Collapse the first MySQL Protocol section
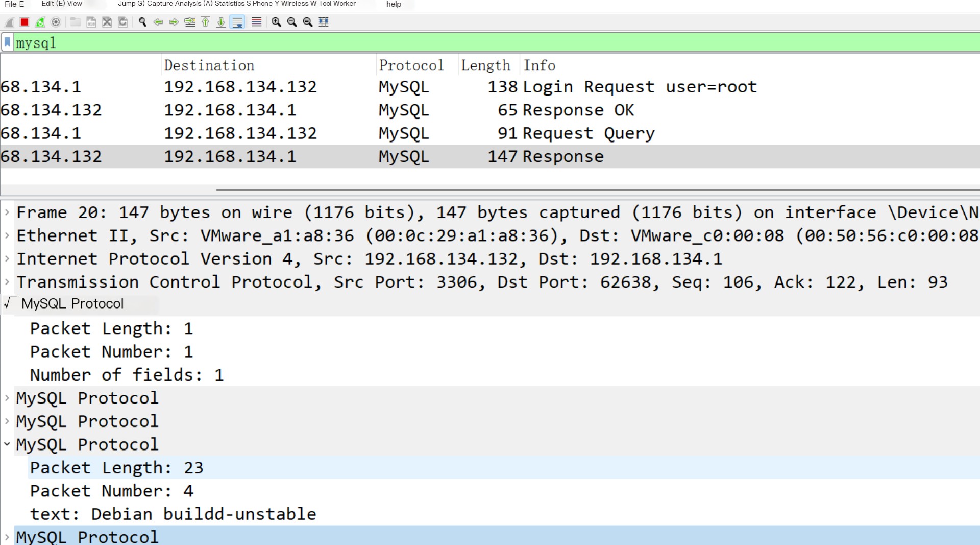The image size is (980, 545). point(9,303)
